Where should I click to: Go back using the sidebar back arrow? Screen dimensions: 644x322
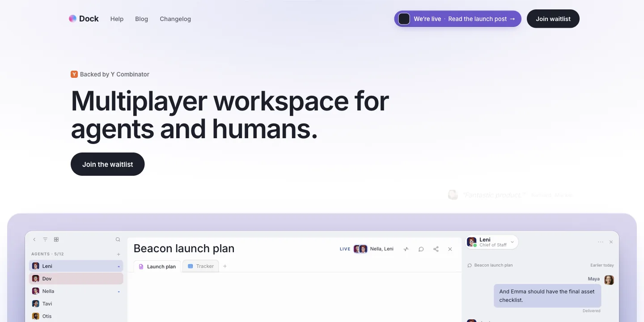point(34,240)
